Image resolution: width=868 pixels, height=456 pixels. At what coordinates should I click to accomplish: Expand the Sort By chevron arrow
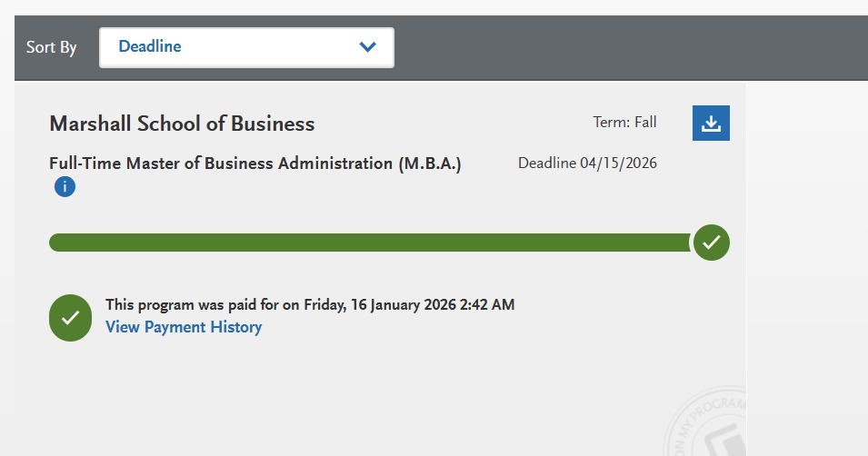click(367, 47)
